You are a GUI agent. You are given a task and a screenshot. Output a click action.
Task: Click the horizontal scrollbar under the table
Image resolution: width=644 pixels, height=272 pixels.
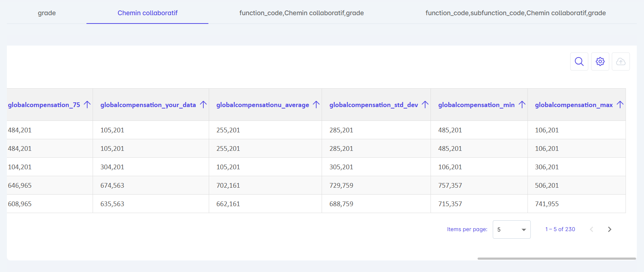(x=556, y=259)
